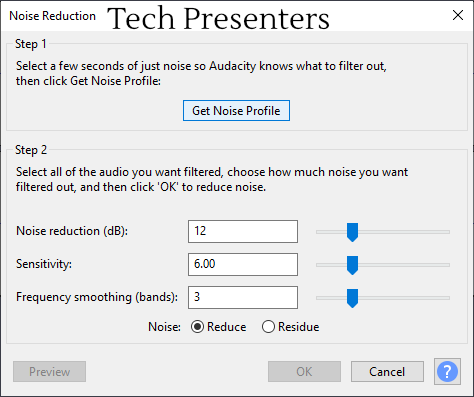This screenshot has height=397, width=474.
Task: Click Noise reduction slider track near its maximum end
Action: (x=443, y=232)
